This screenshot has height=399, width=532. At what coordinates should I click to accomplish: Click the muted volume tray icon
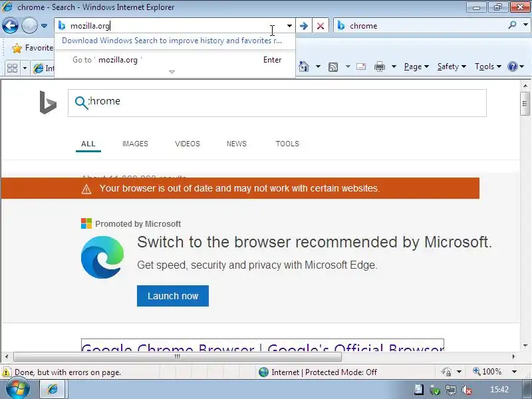click(x=467, y=390)
